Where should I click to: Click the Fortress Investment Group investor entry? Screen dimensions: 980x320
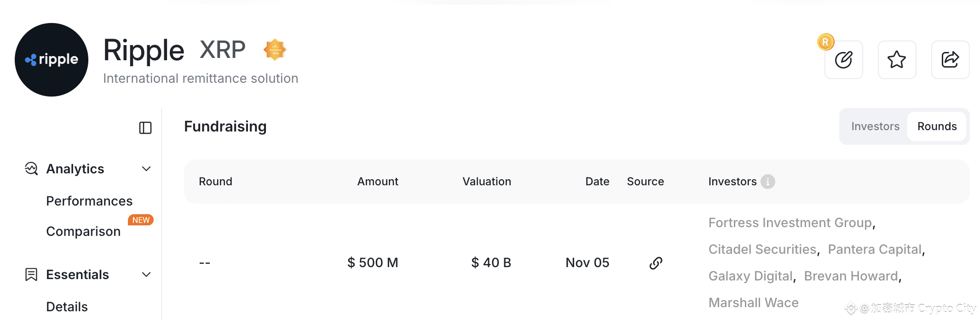[790, 222]
